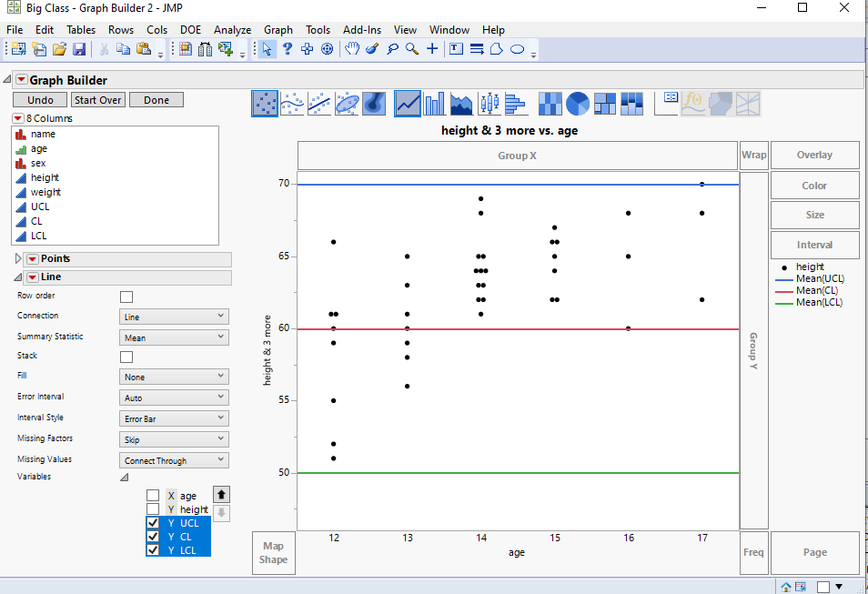Open the Interval Style dropdown

(174, 418)
